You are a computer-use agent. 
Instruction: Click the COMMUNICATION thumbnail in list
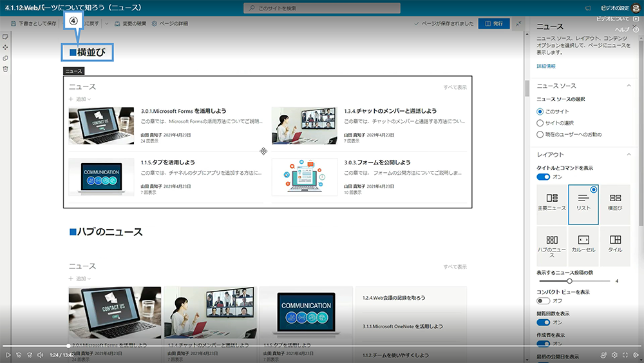click(x=102, y=177)
